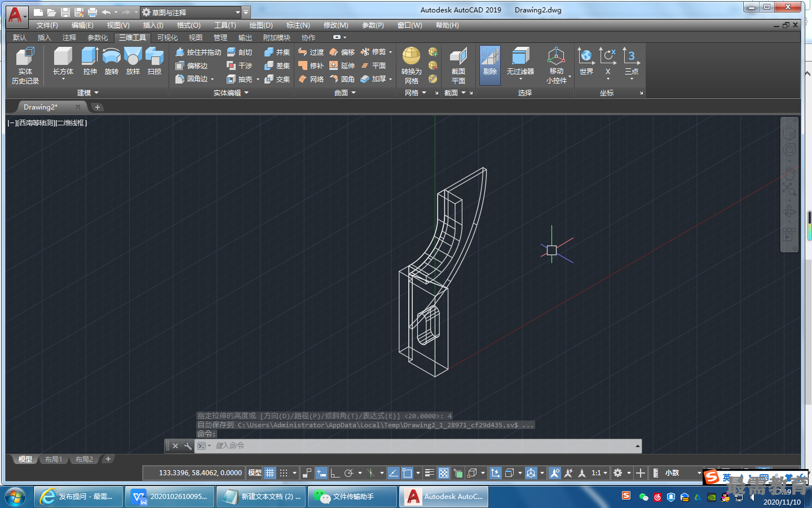Viewport: 812px width, 508px height.
Task: Open the 绘图(D) menu
Action: pyautogui.click(x=261, y=25)
